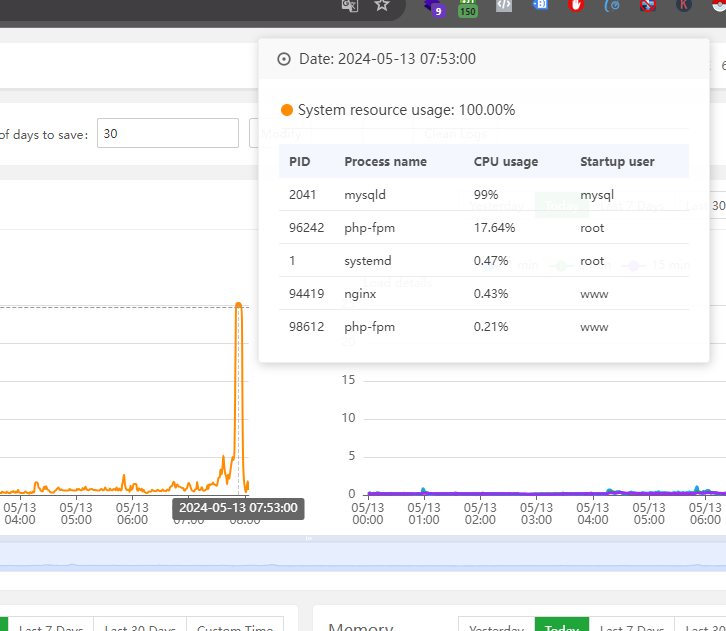Click the days to save input field

[x=168, y=133]
